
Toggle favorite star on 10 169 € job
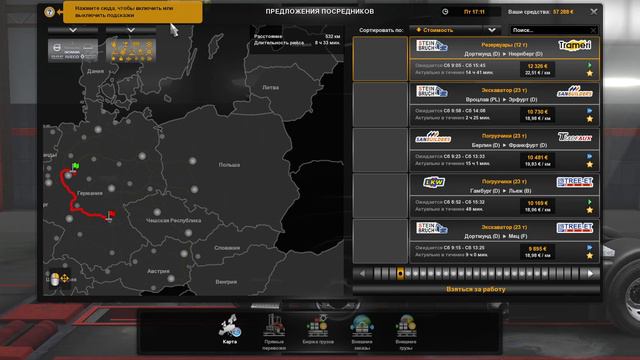coord(589,210)
